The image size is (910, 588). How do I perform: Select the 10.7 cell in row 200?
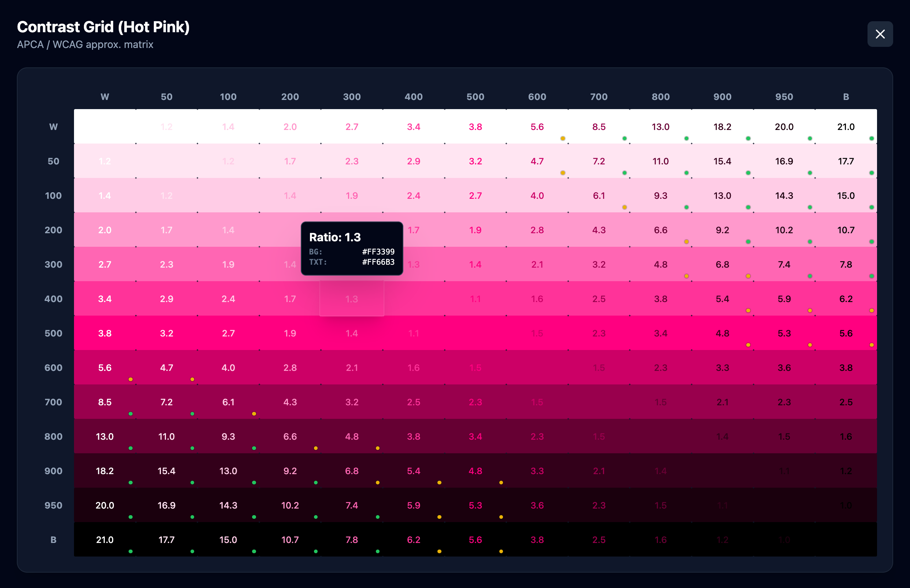point(846,230)
